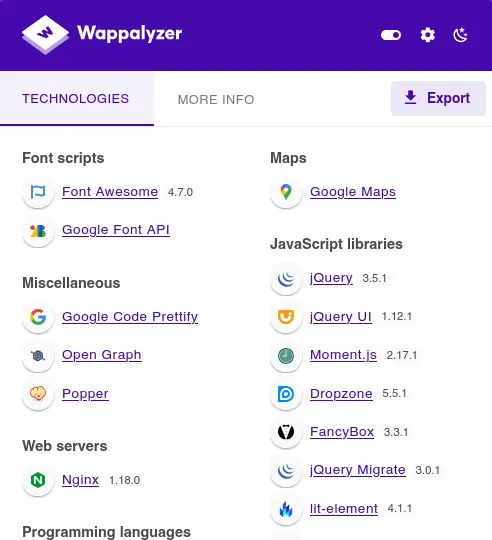Click the Font Awesome flag icon

click(38, 192)
